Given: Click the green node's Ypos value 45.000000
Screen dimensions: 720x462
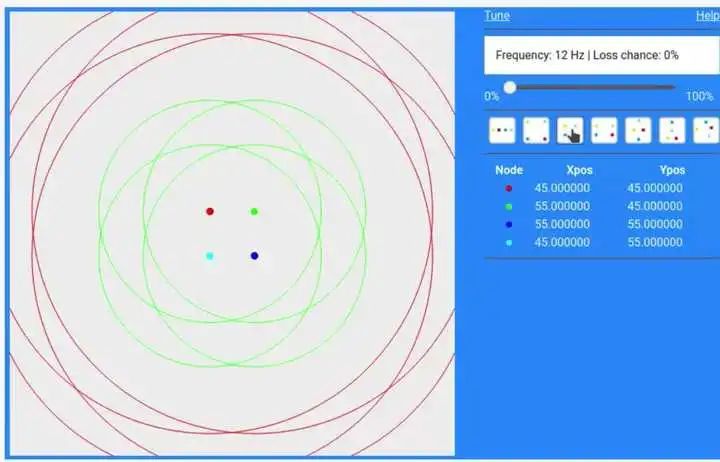Looking at the screenshot, I should coord(655,206).
